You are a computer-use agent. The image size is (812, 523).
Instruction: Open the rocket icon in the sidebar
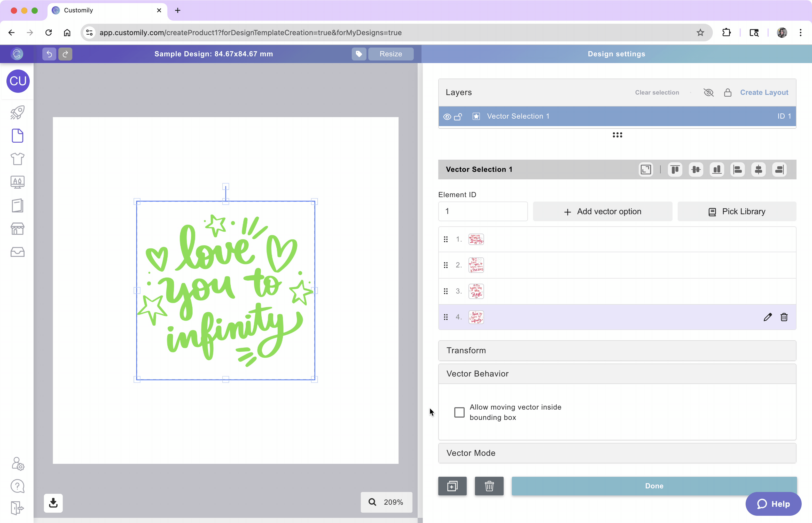click(17, 113)
